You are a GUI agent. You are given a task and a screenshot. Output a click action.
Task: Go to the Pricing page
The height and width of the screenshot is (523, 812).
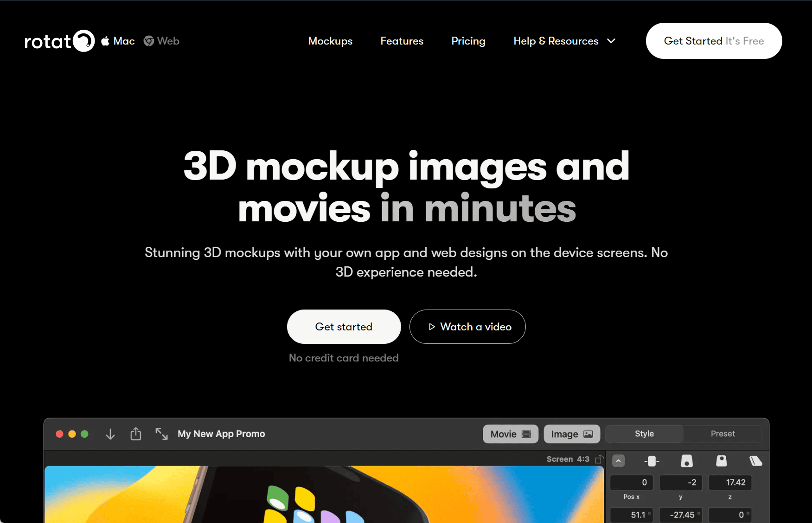point(468,41)
